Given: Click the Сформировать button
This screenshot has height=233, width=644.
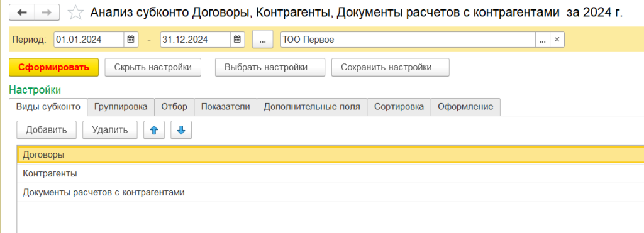Looking at the screenshot, I should tap(54, 67).
